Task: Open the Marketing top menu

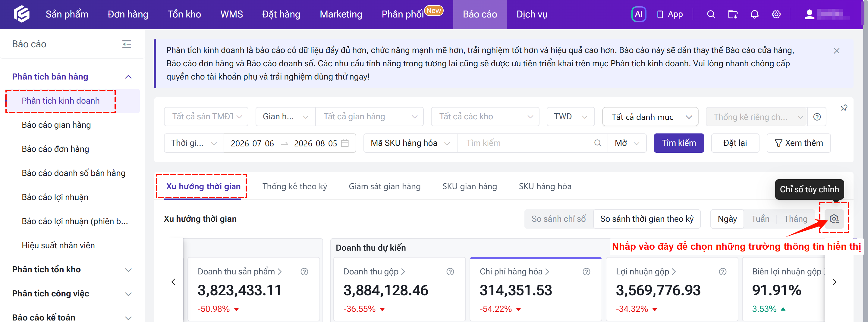Action: [x=341, y=14]
